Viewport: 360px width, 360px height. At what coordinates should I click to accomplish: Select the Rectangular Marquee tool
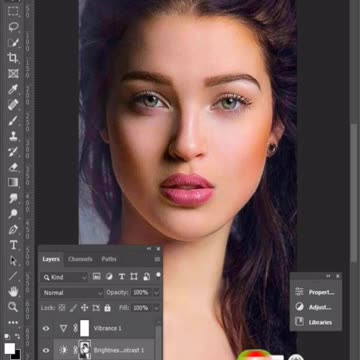coord(13,11)
